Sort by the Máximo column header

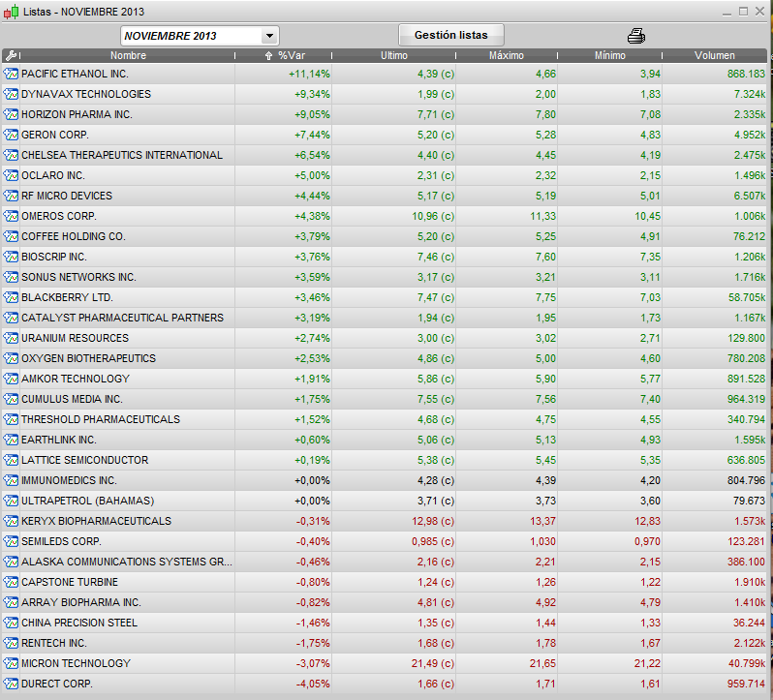tap(507, 55)
